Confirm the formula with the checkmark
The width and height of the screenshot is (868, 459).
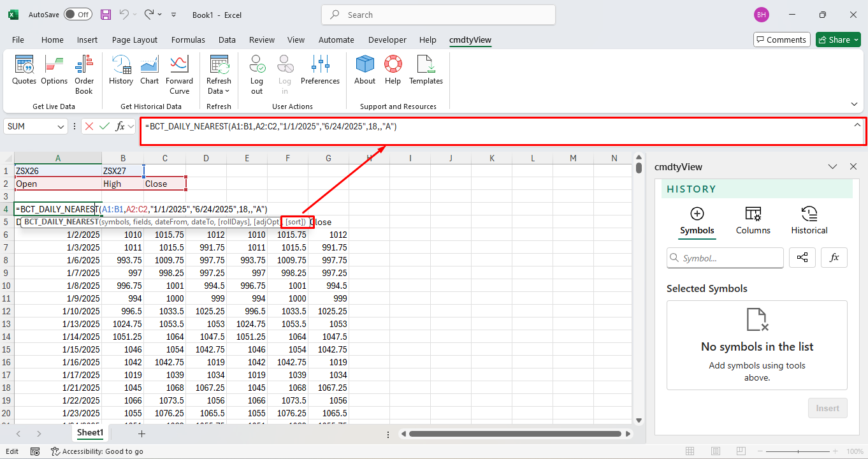pos(105,126)
